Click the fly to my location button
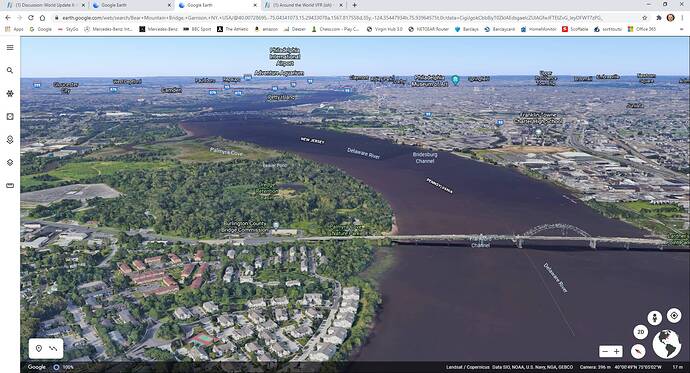The width and height of the screenshot is (690, 373). pyautogui.click(x=674, y=315)
